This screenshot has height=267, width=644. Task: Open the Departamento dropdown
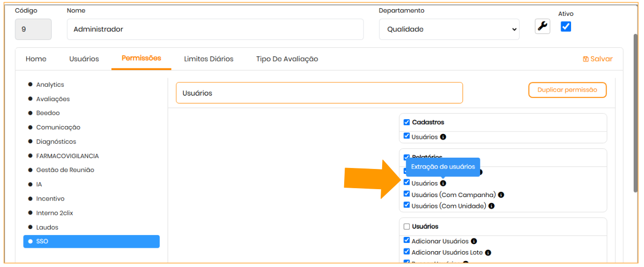449,30
